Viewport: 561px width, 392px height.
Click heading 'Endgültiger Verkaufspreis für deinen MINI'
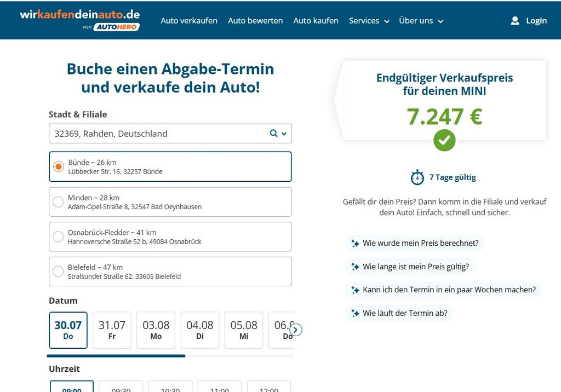444,84
